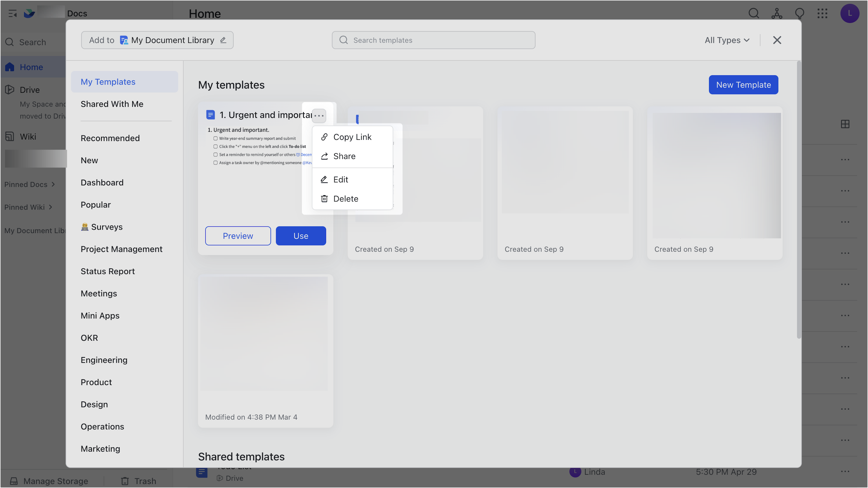Select Shared With Me category

pyautogui.click(x=112, y=104)
